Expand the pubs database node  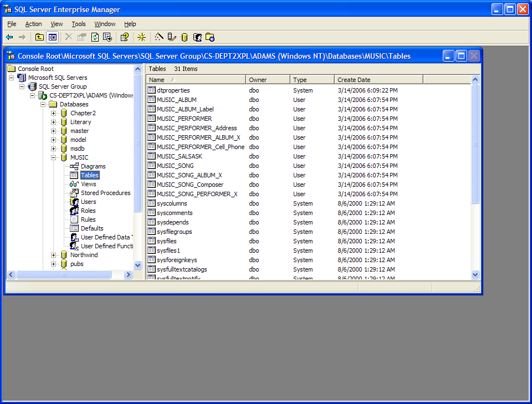(53, 264)
